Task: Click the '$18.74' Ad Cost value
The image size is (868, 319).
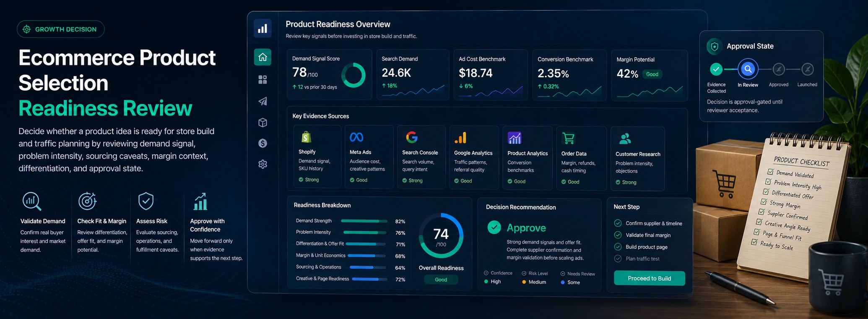Action: (x=476, y=73)
